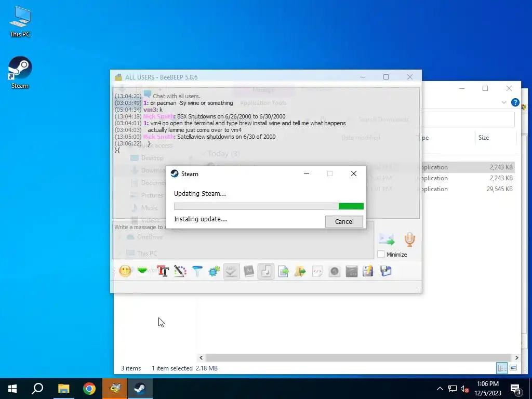This screenshot has width=532, height=399.
Task: Cancel the Steam update
Action: click(344, 221)
